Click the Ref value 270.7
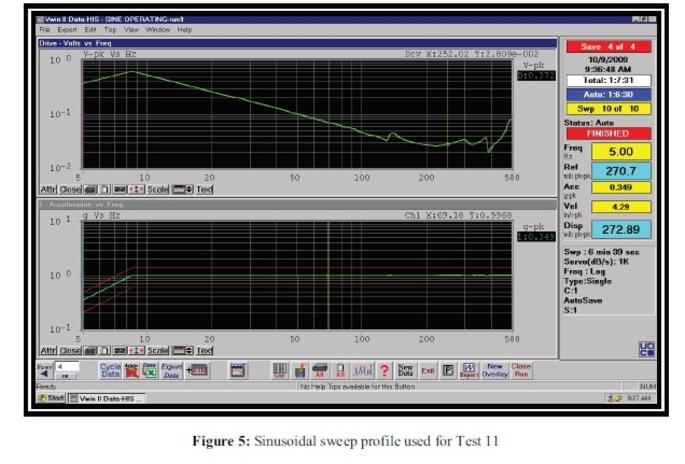Image resolution: width=685 pixels, height=464 pixels. point(621,171)
